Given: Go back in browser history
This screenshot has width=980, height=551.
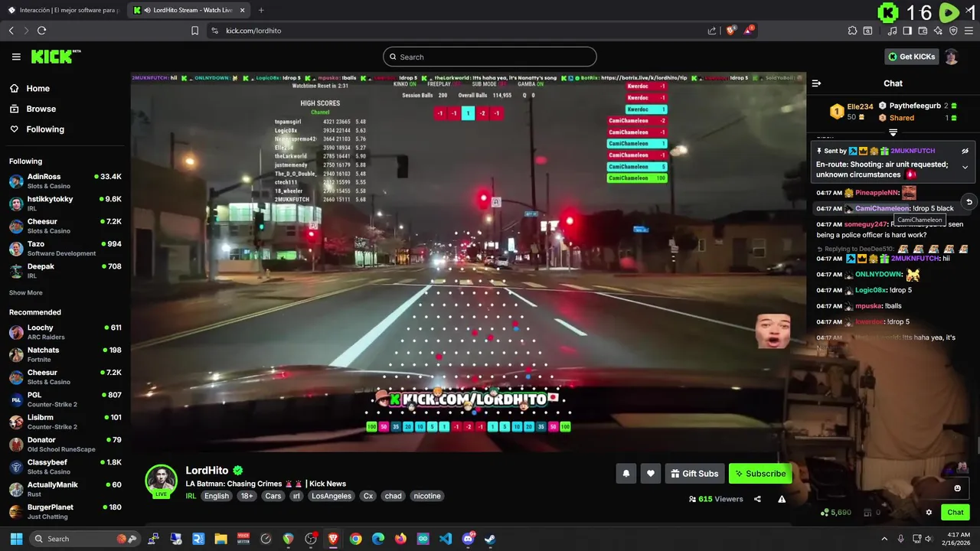Looking at the screenshot, I should [11, 31].
